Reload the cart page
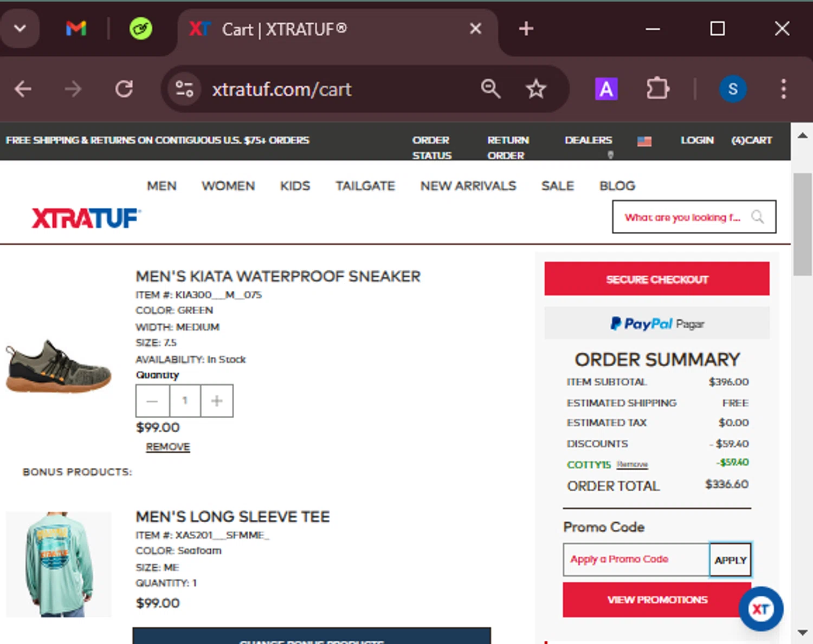The width and height of the screenshot is (813, 644). 124,89
